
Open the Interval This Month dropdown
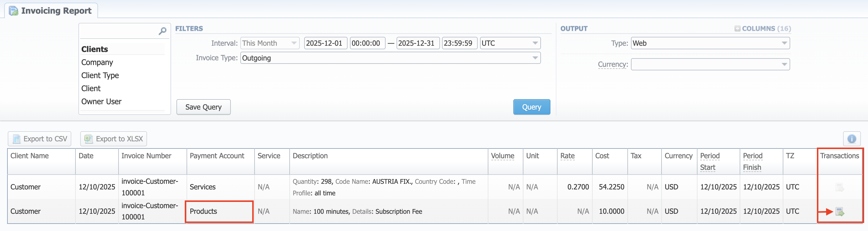[269, 43]
